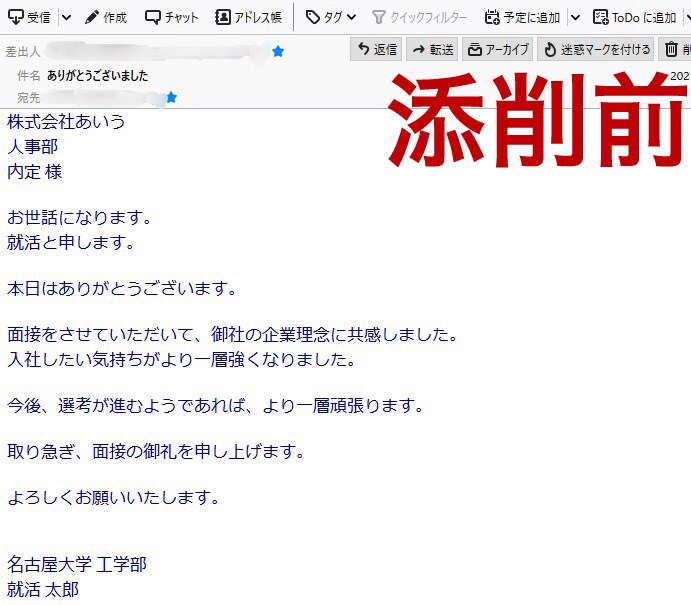Click the line starting 今後、選考が進むようであれば

point(215,405)
